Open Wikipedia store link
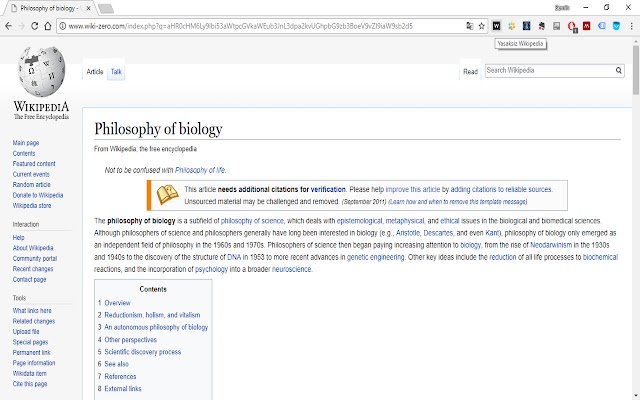The height and width of the screenshot is (400, 640). pyautogui.click(x=32, y=206)
